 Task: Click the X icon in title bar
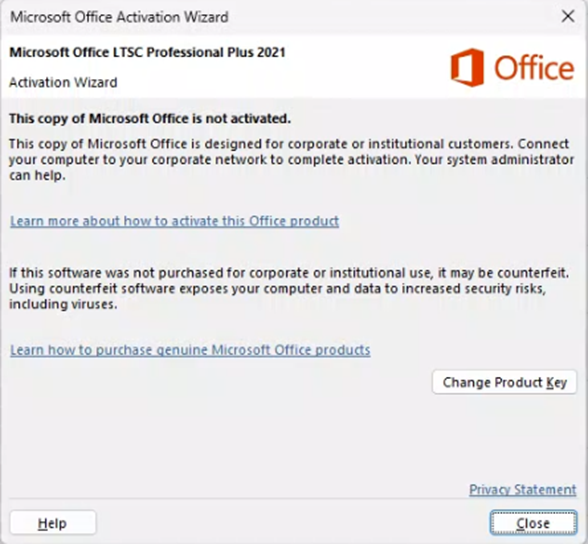pos(568,16)
